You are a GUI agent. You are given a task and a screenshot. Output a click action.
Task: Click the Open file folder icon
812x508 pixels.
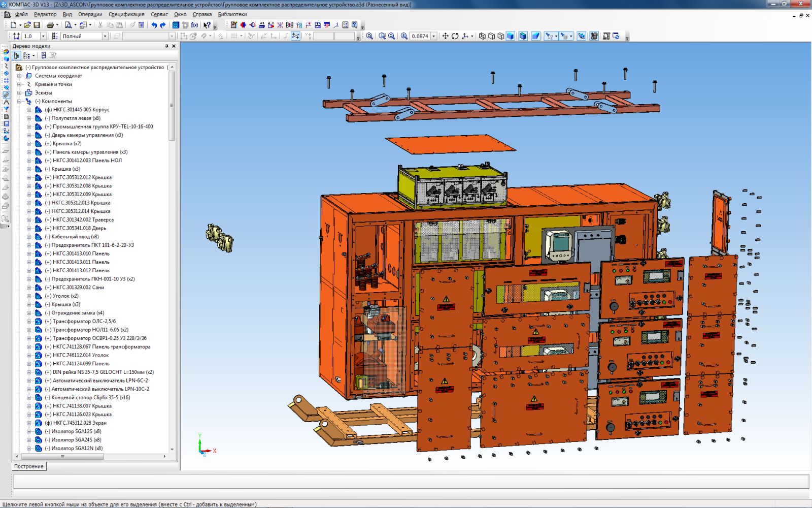(x=27, y=25)
